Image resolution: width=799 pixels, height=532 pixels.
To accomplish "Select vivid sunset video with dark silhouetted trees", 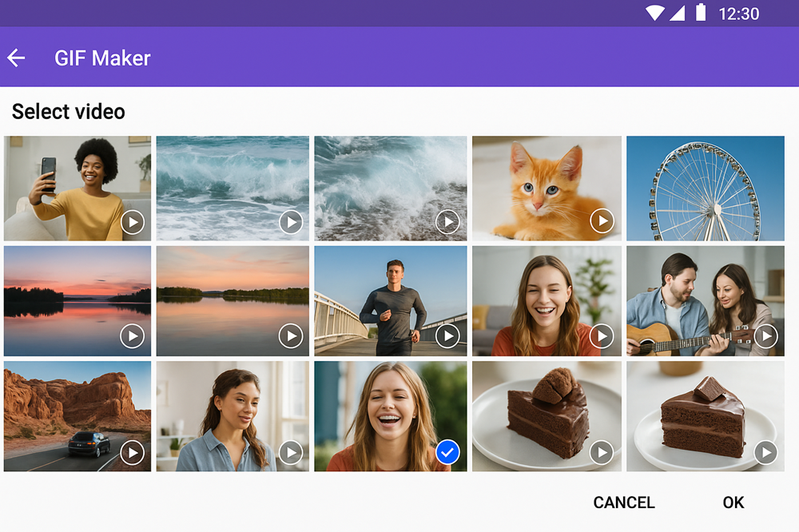I will (78, 300).
